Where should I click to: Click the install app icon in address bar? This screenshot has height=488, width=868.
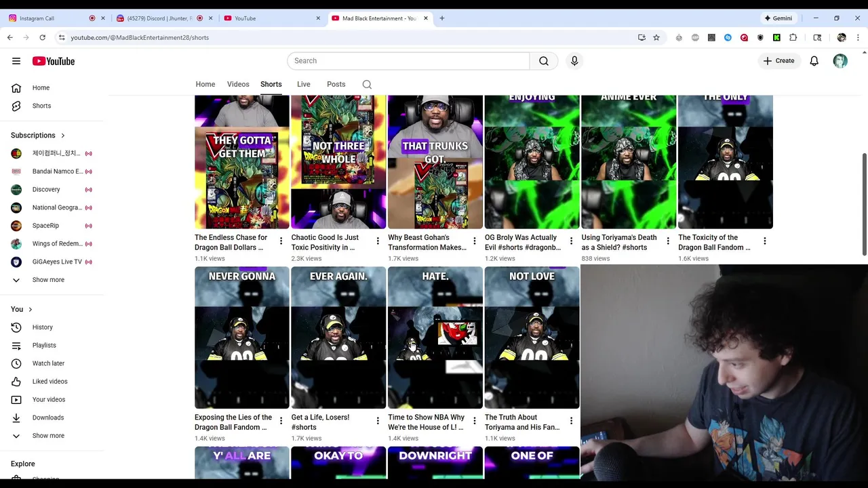pyautogui.click(x=642, y=38)
